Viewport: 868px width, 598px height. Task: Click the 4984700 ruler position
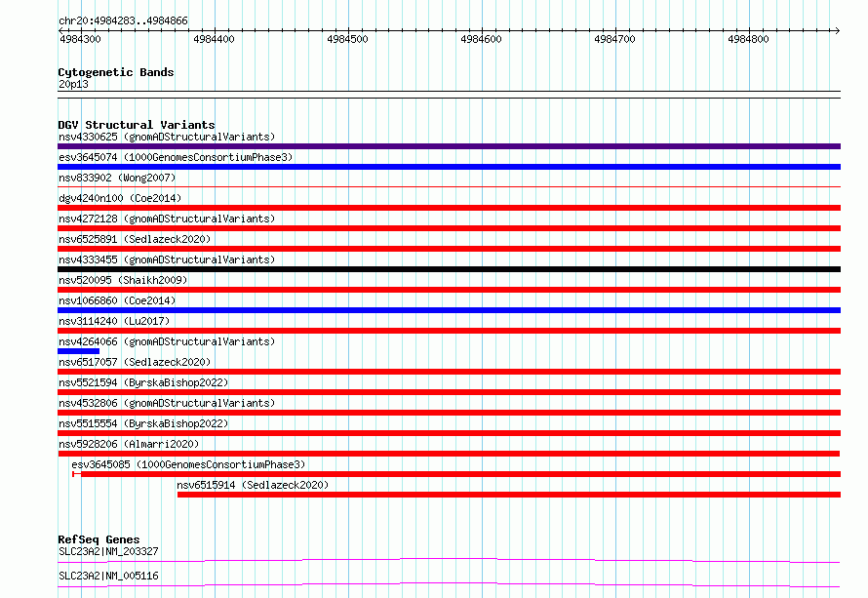click(614, 39)
